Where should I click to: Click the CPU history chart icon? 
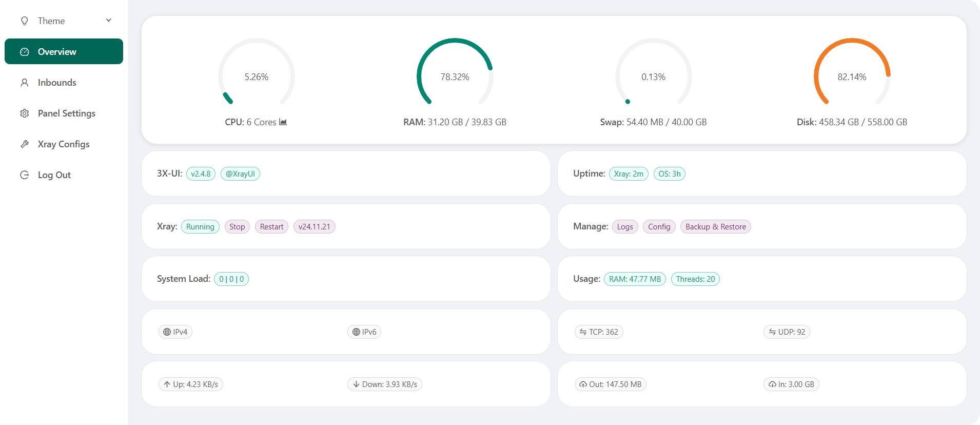283,122
